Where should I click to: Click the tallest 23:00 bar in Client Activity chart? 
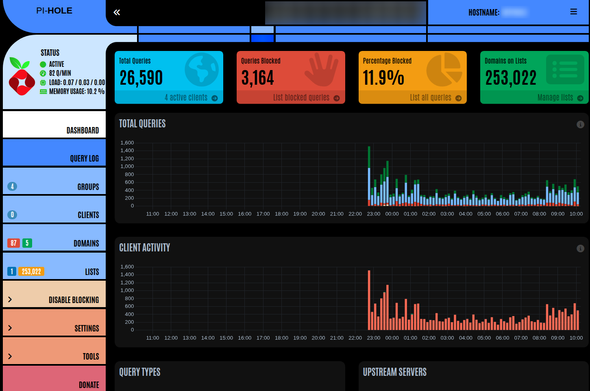(369, 300)
